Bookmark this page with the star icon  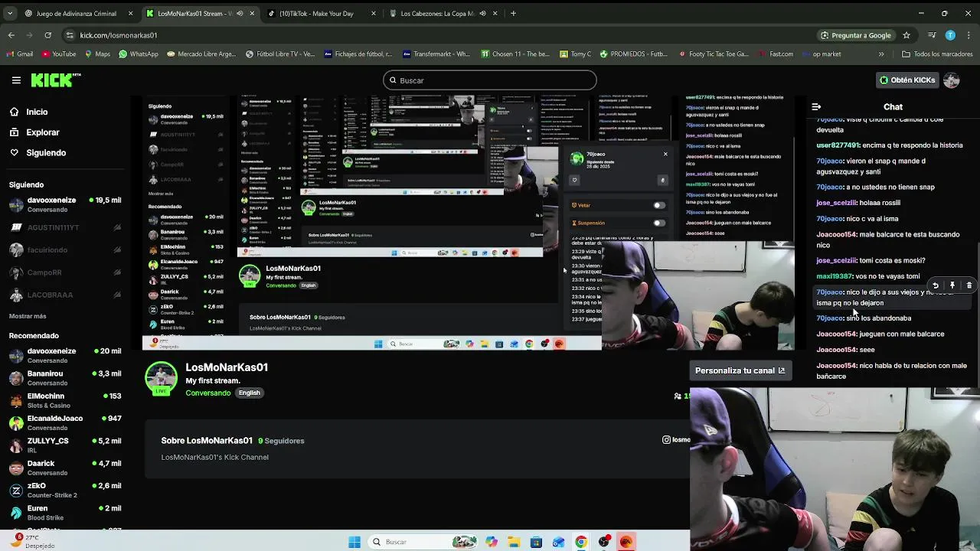906,35
